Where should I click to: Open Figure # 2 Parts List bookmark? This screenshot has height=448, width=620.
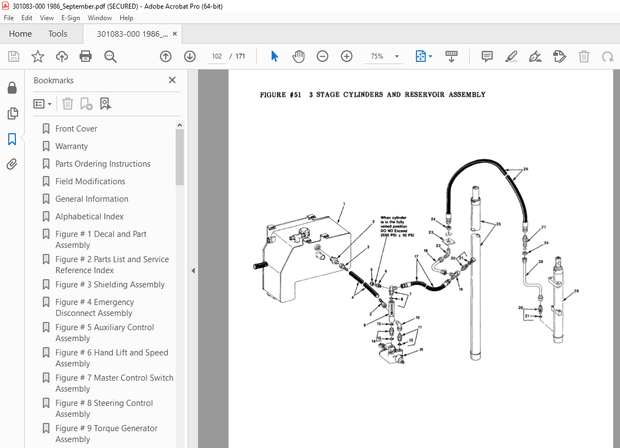[112, 265]
